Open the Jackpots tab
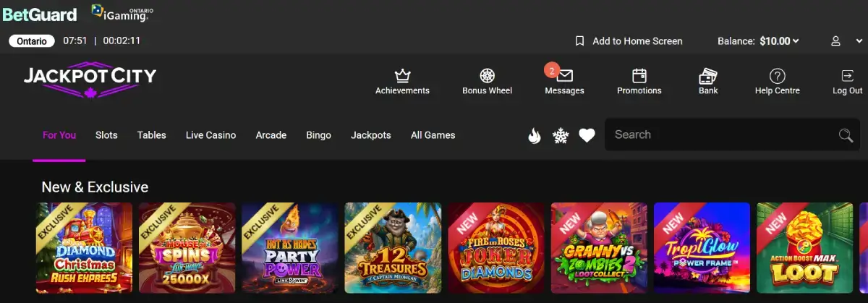Screen dimensions: 868x303 click(x=371, y=135)
